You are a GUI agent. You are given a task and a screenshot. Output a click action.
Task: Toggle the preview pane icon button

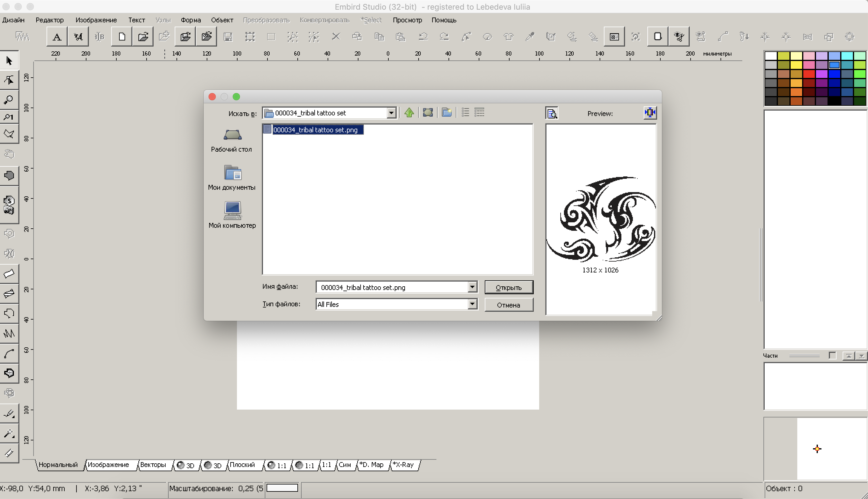[x=552, y=113]
